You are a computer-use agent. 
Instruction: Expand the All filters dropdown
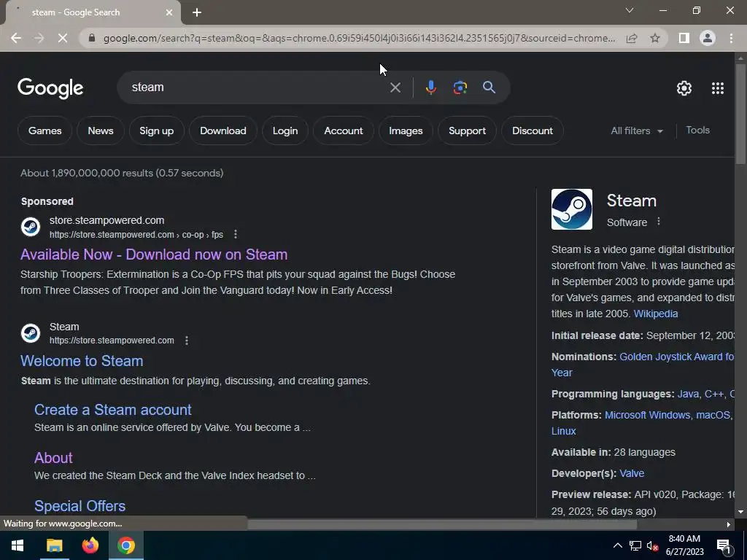point(637,131)
